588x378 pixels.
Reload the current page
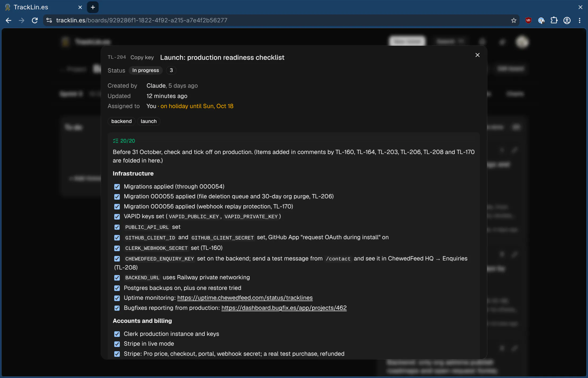(x=35, y=20)
